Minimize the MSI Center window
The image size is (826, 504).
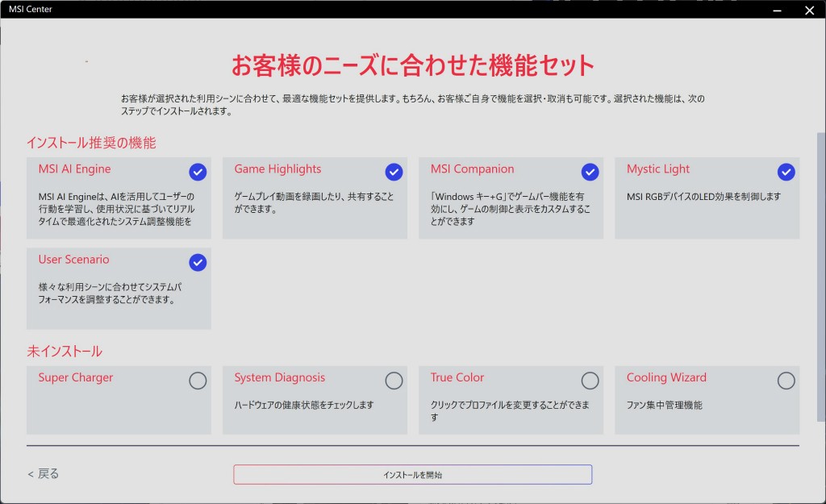777,10
